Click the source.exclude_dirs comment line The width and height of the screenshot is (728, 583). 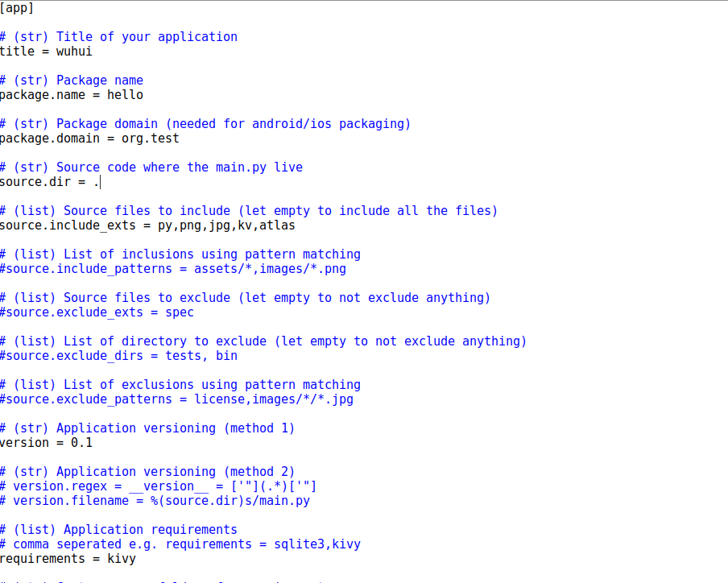point(117,355)
